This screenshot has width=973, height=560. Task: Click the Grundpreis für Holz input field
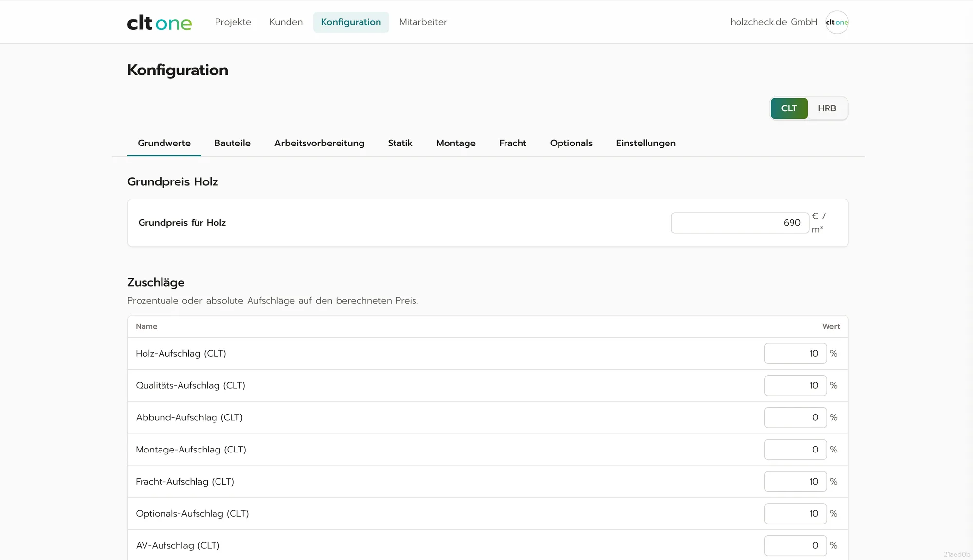(739, 223)
